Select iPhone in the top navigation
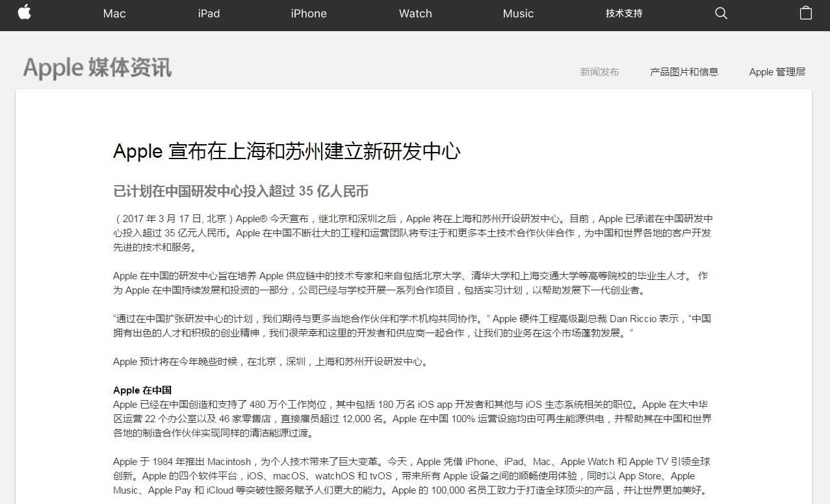 click(309, 14)
